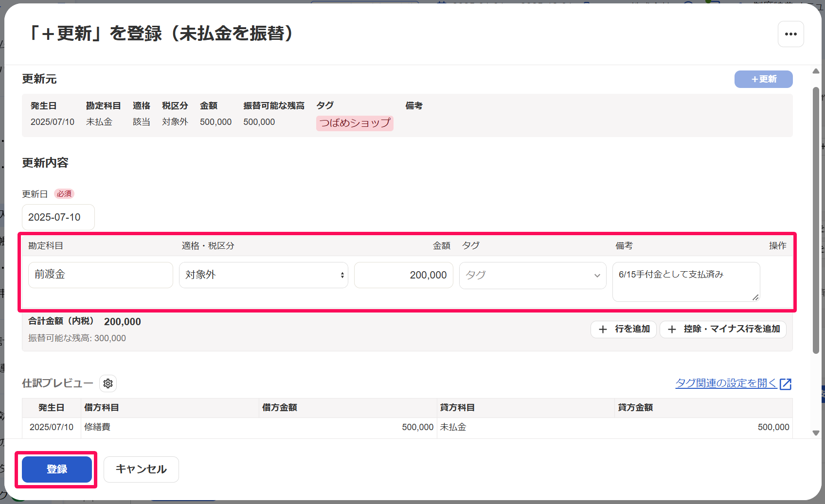Open the タグ関連の設定を開く link
Viewport: 825px width, 504px height.
[726, 383]
